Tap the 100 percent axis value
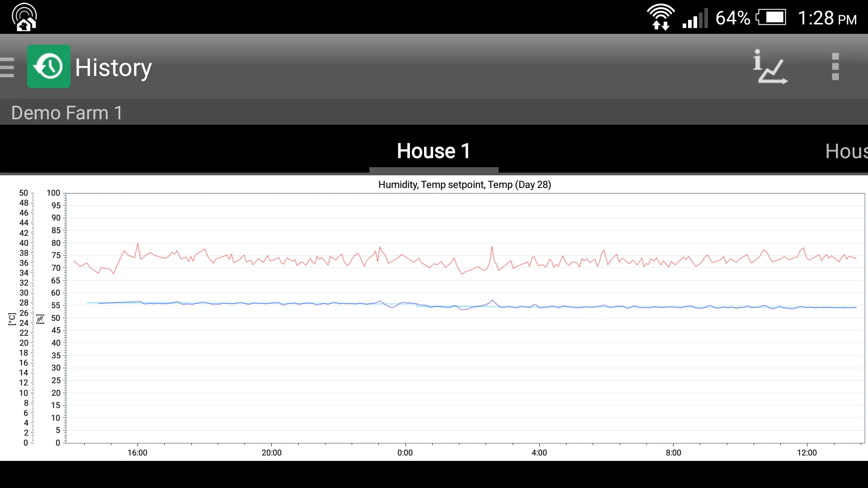868x488 pixels. pyautogui.click(x=53, y=193)
